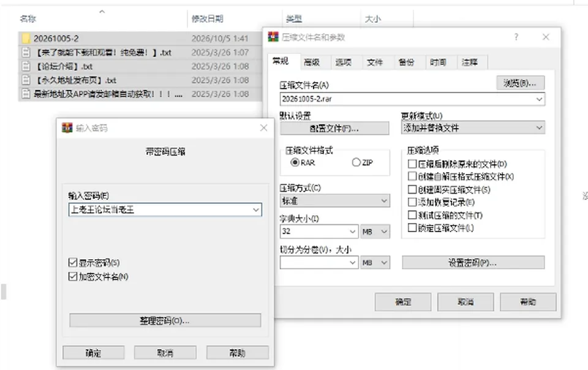588x370 pixels.
Task: Tick the 锁定压缩文件(L) checkbox
Action: (412, 227)
